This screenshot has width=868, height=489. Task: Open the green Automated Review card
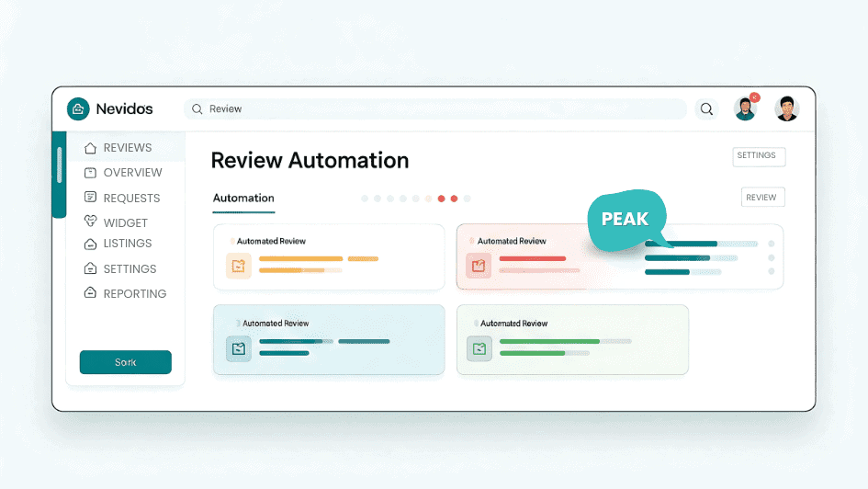click(572, 339)
